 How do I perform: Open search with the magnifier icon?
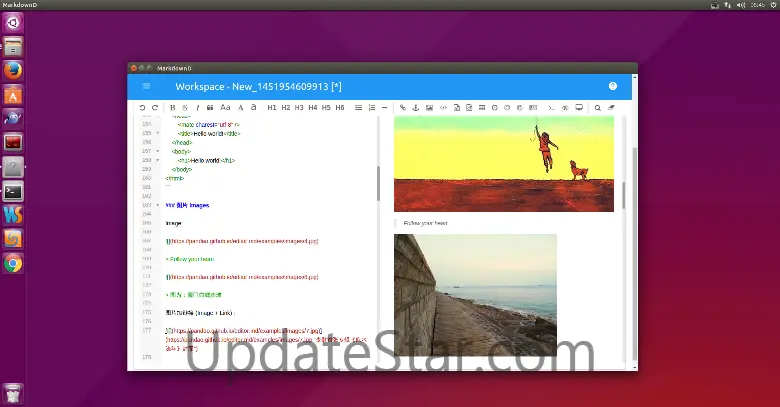(597, 107)
